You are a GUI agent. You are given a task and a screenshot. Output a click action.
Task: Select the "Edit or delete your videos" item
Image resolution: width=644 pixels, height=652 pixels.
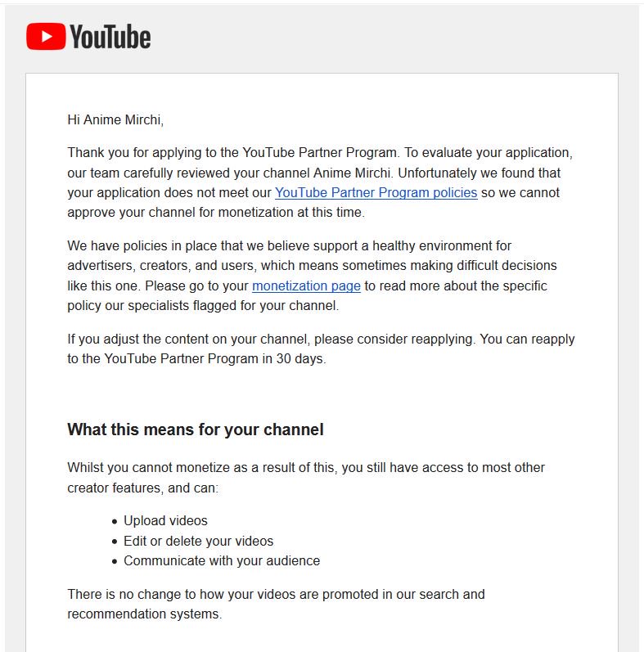(199, 541)
